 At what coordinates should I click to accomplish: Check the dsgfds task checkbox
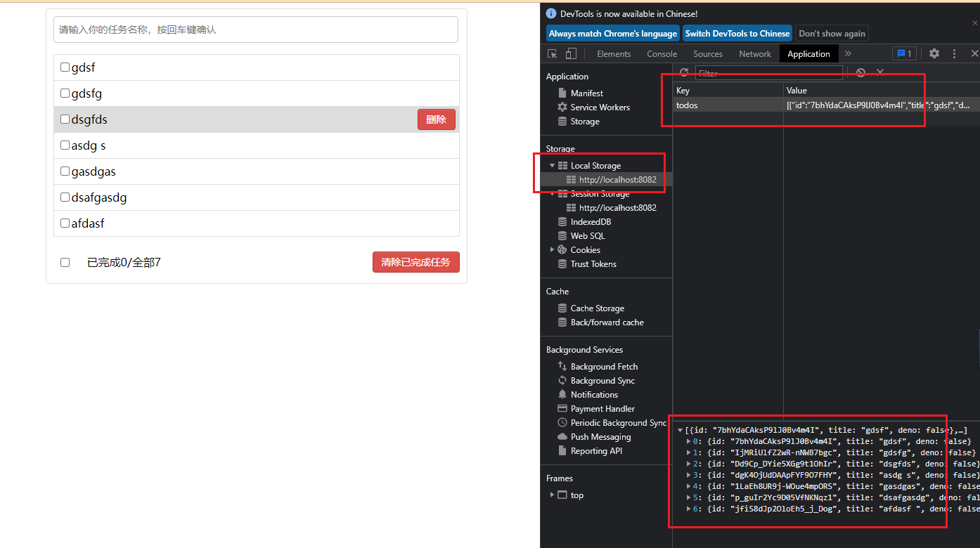click(x=65, y=119)
